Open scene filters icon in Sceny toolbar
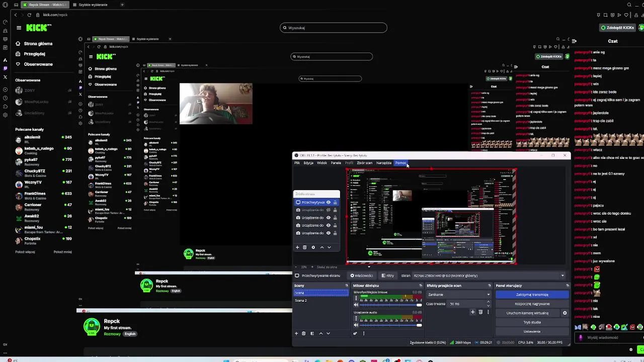Image resolution: width=644 pixels, height=362 pixels. click(x=312, y=333)
